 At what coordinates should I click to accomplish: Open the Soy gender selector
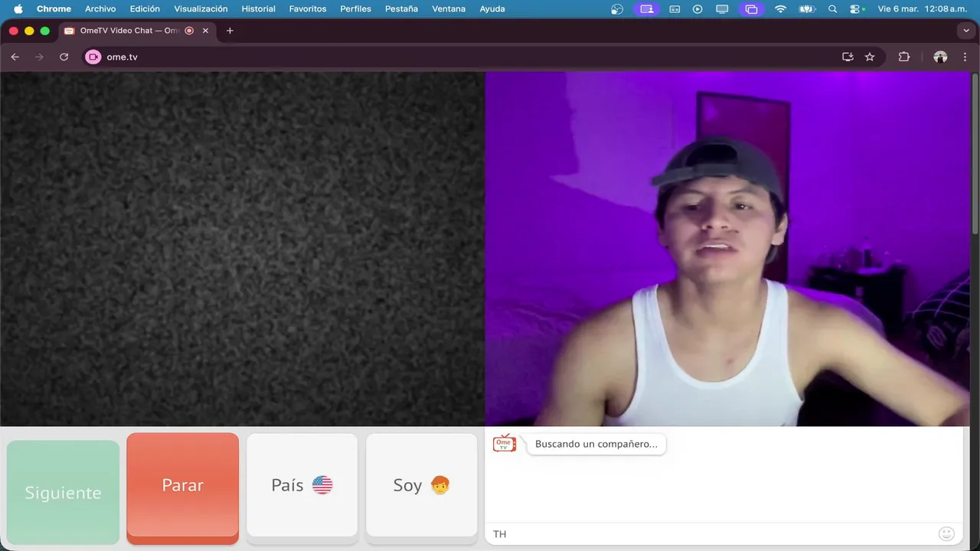(x=421, y=485)
